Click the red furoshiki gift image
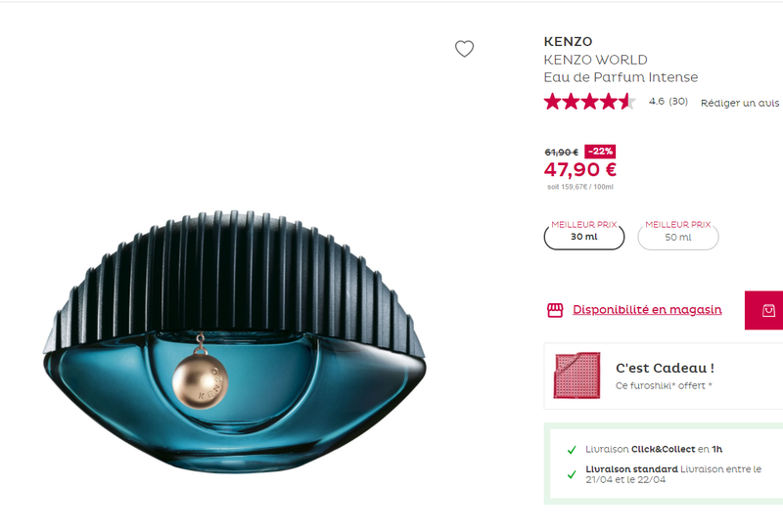783x532 pixels. [x=576, y=376]
